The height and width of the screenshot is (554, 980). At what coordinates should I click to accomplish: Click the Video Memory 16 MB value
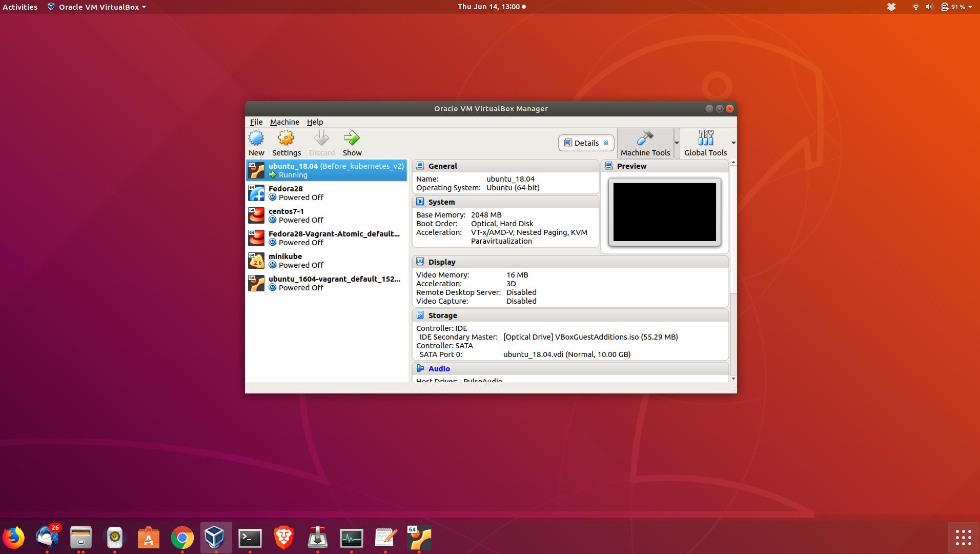point(517,275)
